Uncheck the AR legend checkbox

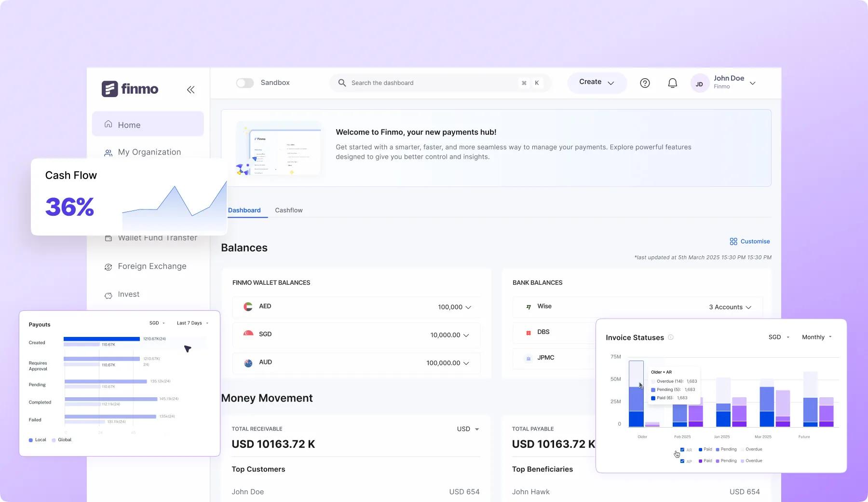pyautogui.click(x=682, y=450)
